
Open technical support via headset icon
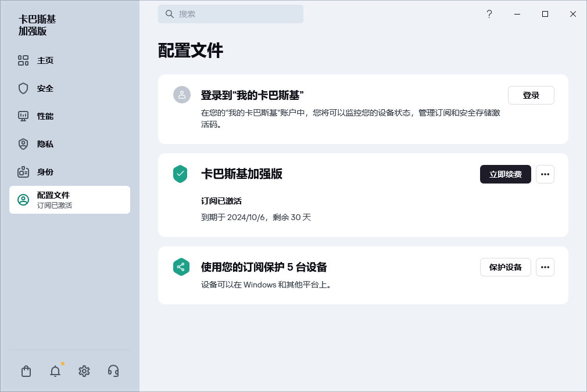[x=113, y=371]
